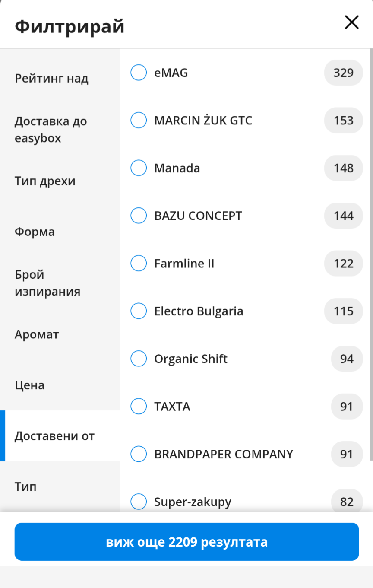The height and width of the screenshot is (588, 373).
Task: Select BRANDPAPER COMPANY seller option
Action: (139, 454)
